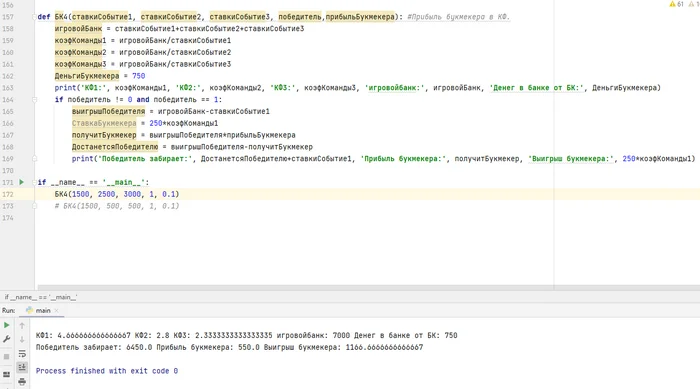
Task: Click the string 'Денег в банке от БК:'
Action: pos(537,88)
